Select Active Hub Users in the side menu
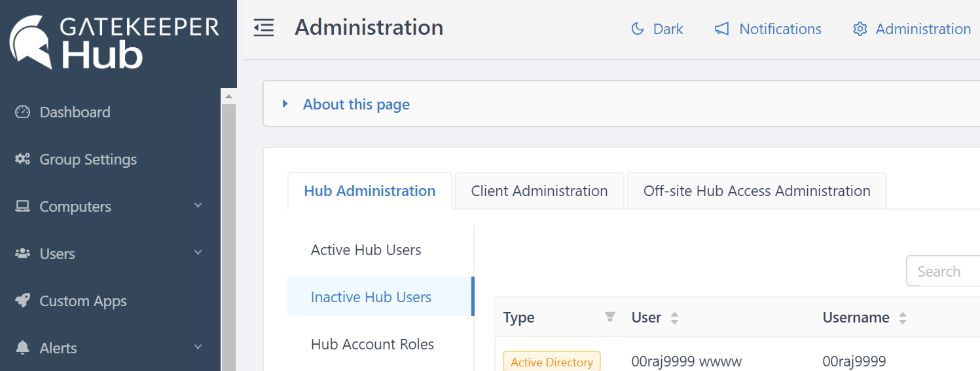 pos(365,250)
